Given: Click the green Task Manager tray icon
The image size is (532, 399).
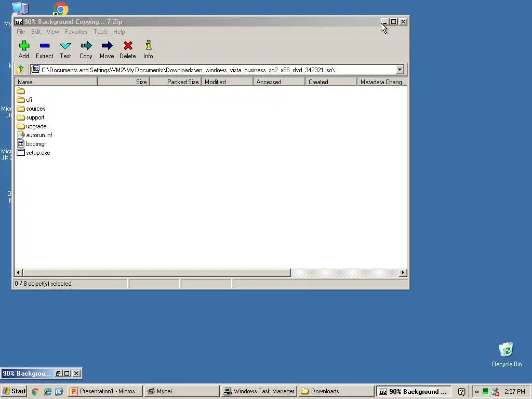Looking at the screenshot, I should (486, 392).
